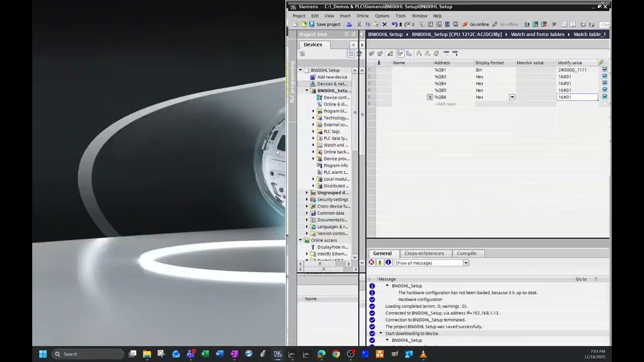644x362 pixels.
Task: Open the Options menu
Action: (x=382, y=16)
